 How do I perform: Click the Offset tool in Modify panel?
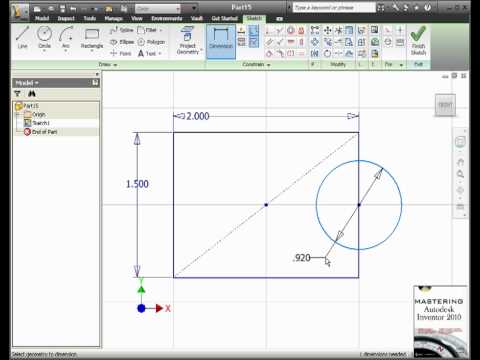[349, 53]
